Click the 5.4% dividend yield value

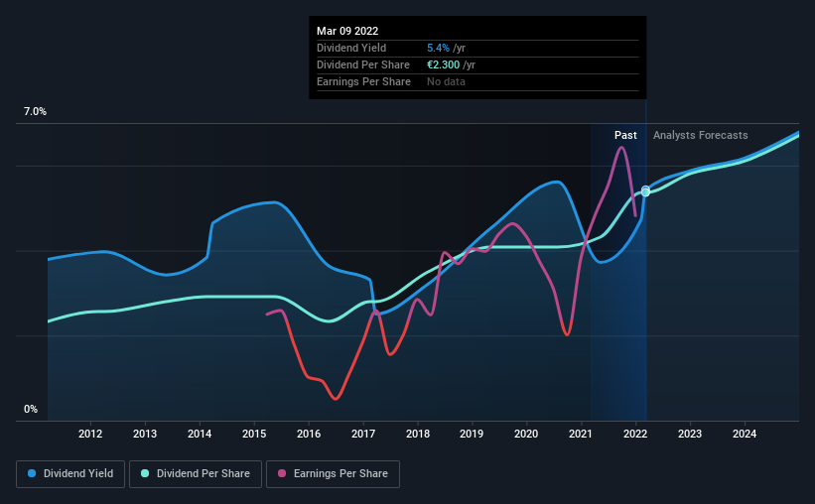(438, 48)
